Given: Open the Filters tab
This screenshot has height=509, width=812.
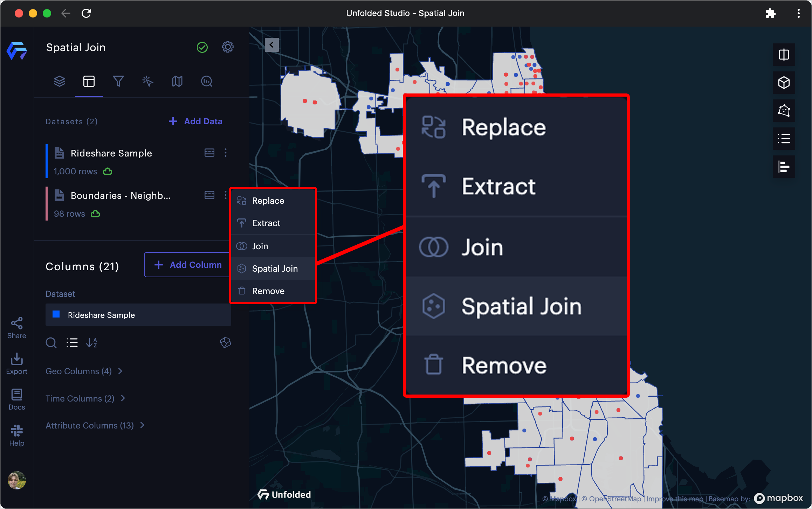Looking at the screenshot, I should 118,81.
